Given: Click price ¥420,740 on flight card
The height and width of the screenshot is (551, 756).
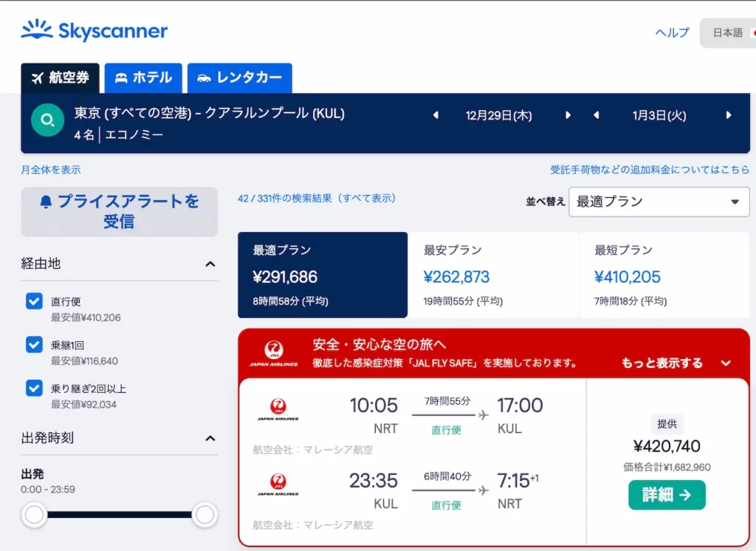Looking at the screenshot, I should point(667,446).
